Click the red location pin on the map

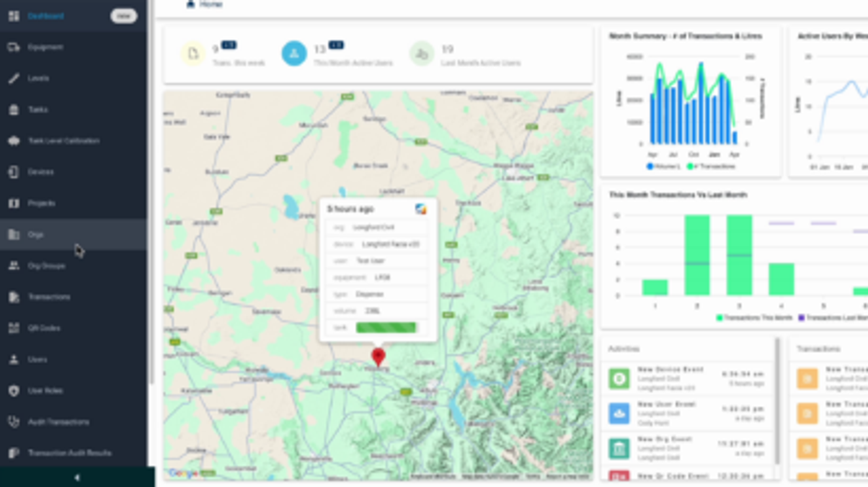pos(378,357)
